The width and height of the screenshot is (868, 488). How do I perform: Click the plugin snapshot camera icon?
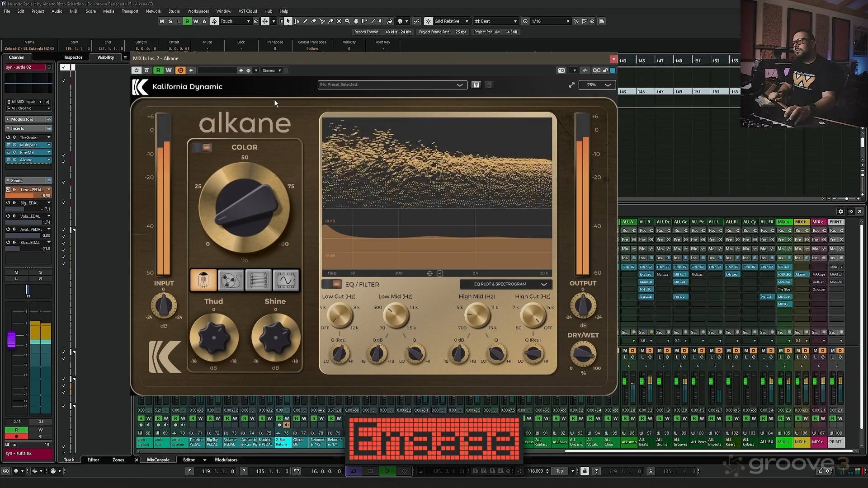click(561, 70)
